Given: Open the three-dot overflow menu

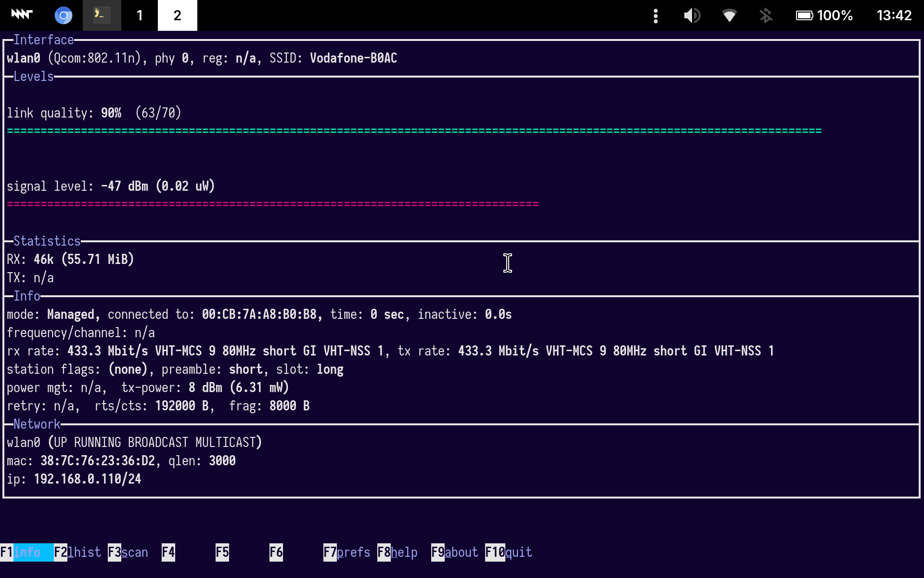Looking at the screenshot, I should pyautogui.click(x=655, y=15).
